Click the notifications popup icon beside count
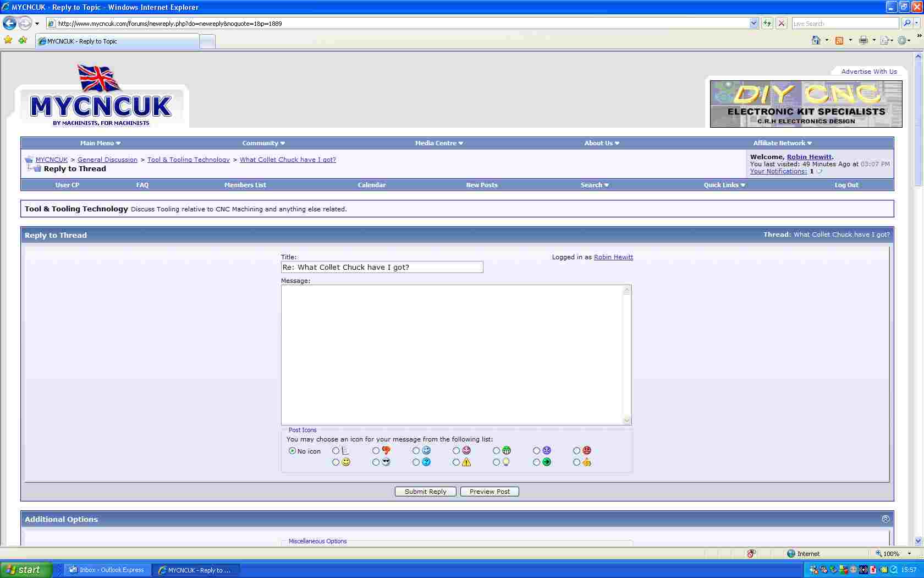This screenshot has width=924, height=578. (x=819, y=172)
